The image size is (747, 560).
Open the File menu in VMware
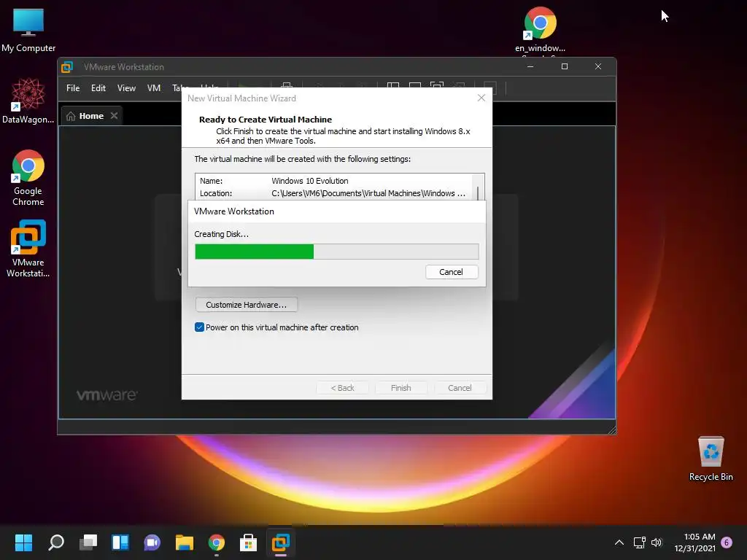pyautogui.click(x=73, y=88)
